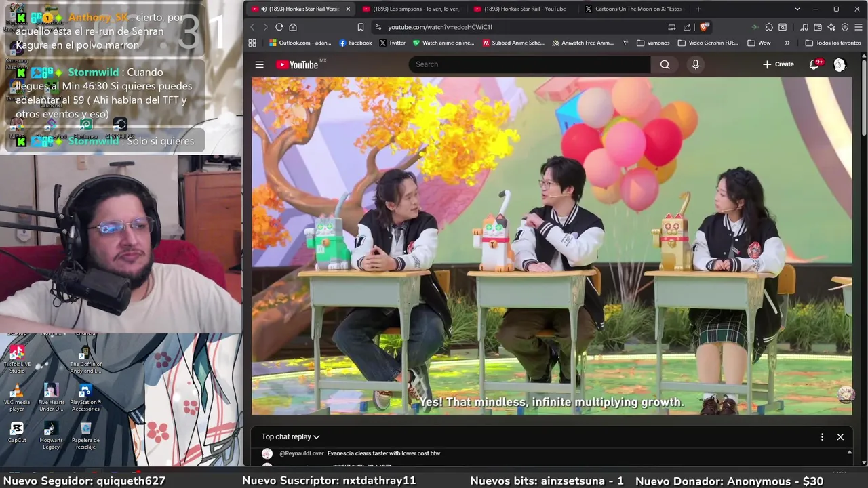This screenshot has height=488, width=868.
Task: Click the YouTube Create button
Action: pos(778,64)
